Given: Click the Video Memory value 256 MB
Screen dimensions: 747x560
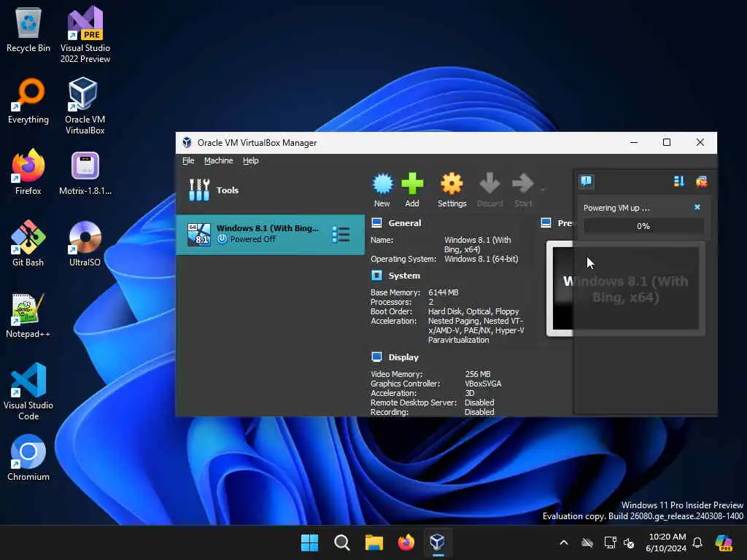Looking at the screenshot, I should (x=477, y=374).
